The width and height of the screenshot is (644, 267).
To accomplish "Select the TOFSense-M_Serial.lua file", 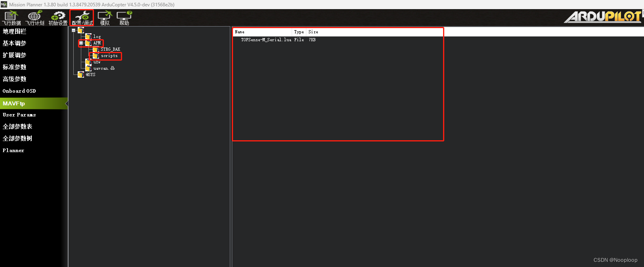I will coord(266,40).
